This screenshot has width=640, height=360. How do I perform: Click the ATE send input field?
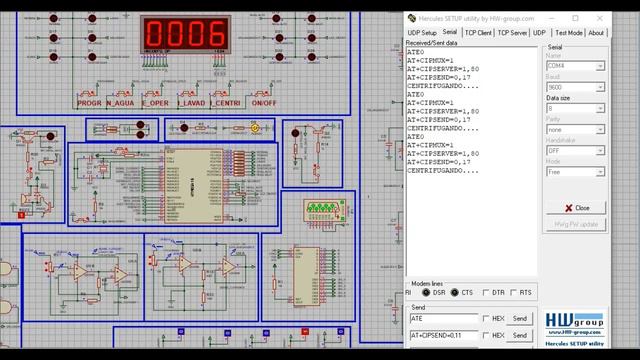coord(444,318)
